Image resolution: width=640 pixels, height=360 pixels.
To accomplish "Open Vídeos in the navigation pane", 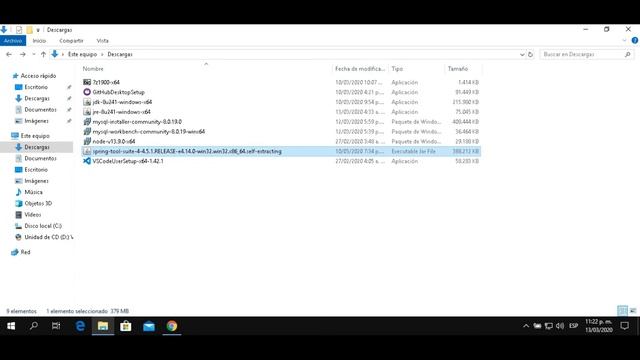I will (x=33, y=214).
